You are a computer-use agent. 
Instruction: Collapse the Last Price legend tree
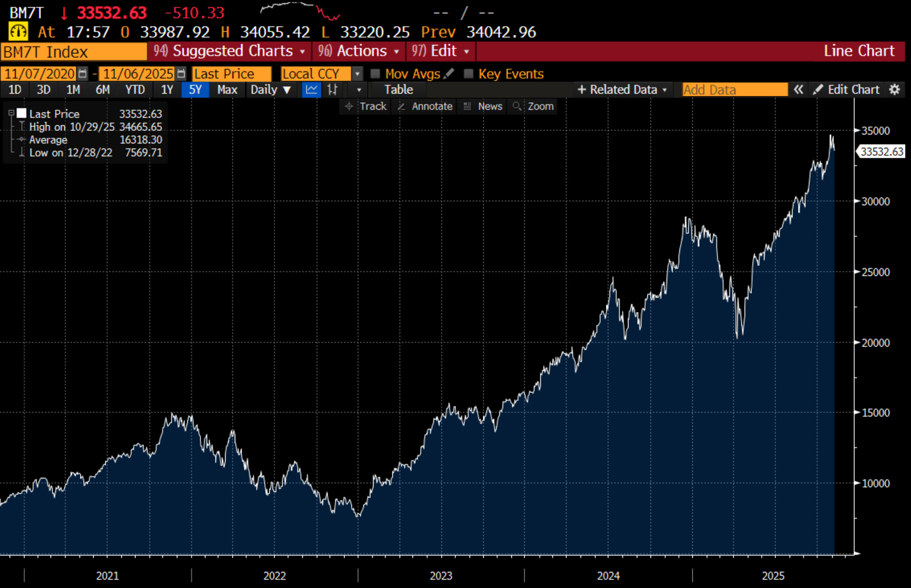pyautogui.click(x=11, y=113)
